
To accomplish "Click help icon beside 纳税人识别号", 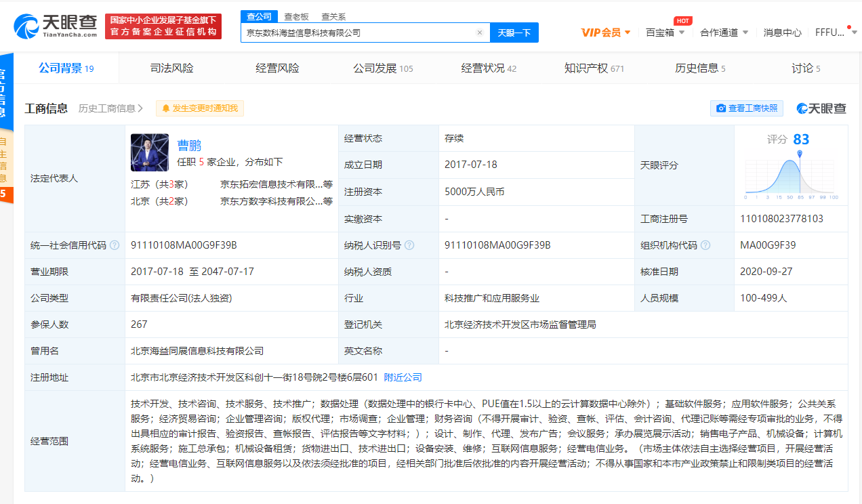I will (x=409, y=245).
